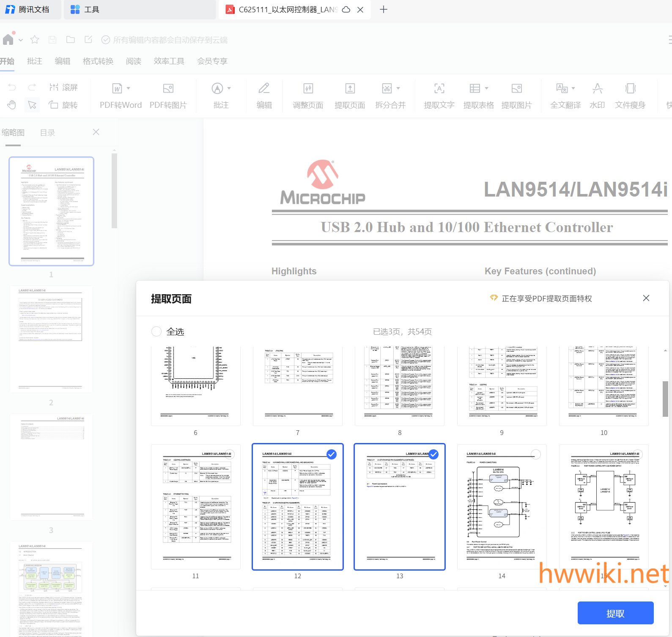This screenshot has width=672, height=637.
Task: Click the 旋转 rotate tool
Action: 63,105
